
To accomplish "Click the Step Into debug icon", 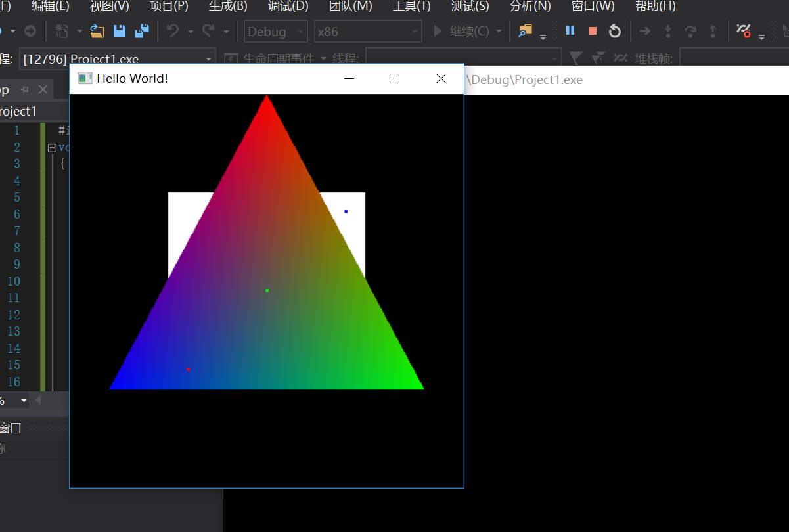I will 668,31.
